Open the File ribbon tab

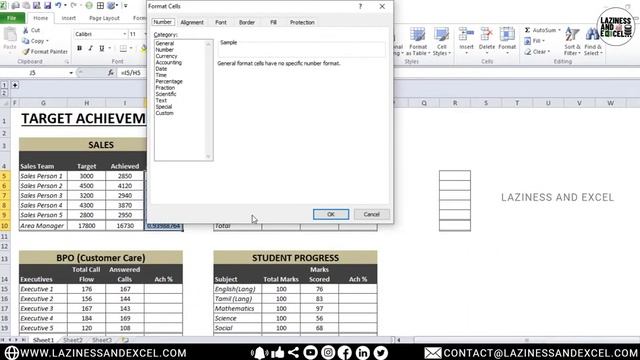tap(12, 18)
